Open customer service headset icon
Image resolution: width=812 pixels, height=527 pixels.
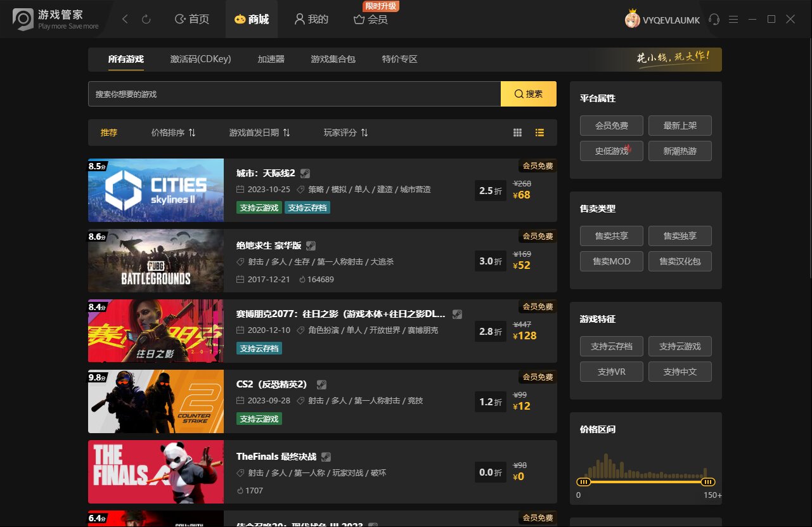click(714, 20)
